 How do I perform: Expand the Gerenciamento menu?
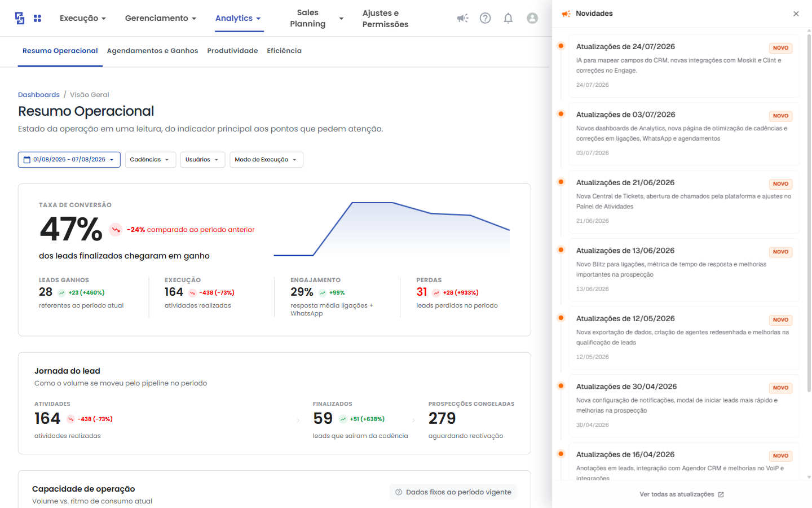161,18
